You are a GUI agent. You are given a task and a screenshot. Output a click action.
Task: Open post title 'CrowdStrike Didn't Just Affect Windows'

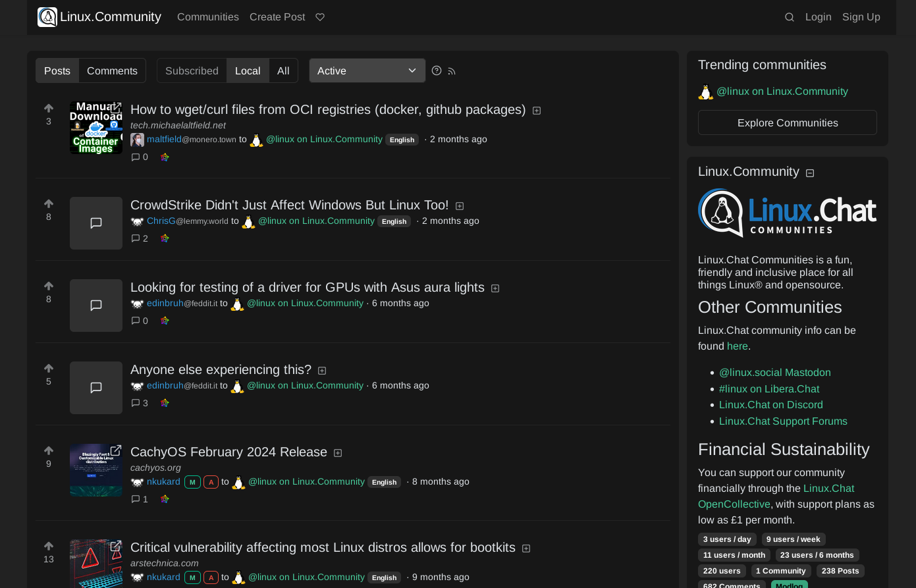pos(290,205)
